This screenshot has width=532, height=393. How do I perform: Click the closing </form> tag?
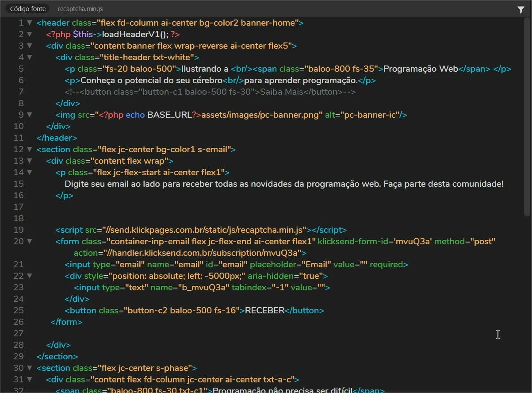pyautogui.click(x=67, y=322)
